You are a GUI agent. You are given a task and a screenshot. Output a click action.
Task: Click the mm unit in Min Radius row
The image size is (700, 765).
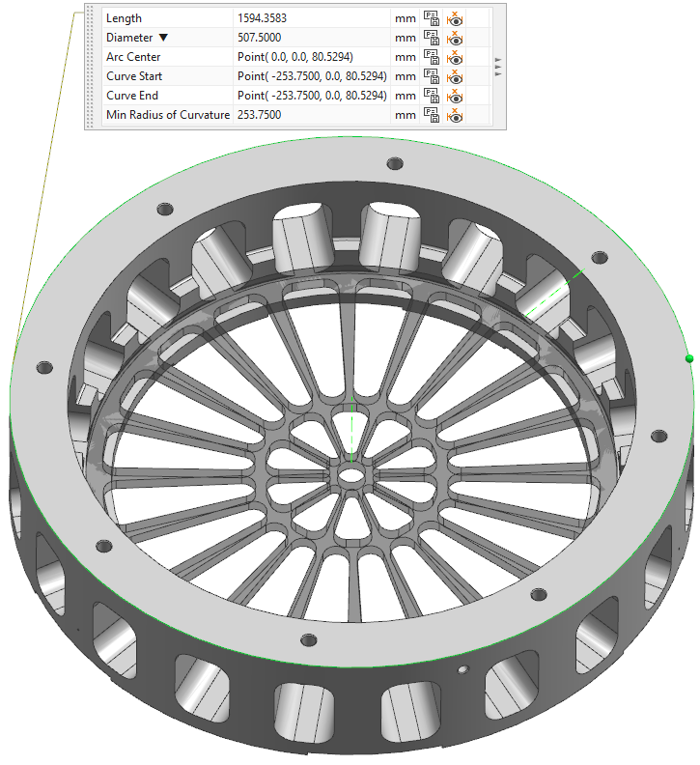(x=406, y=115)
